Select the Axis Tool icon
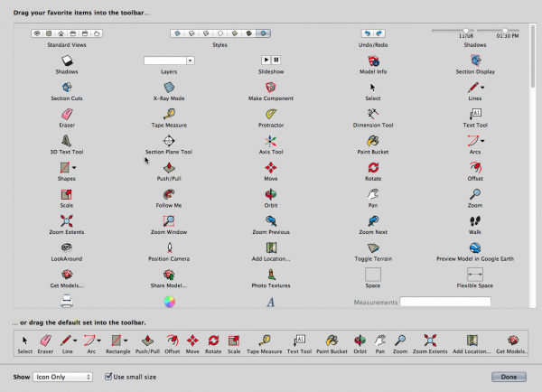The image size is (542, 392). [271, 141]
